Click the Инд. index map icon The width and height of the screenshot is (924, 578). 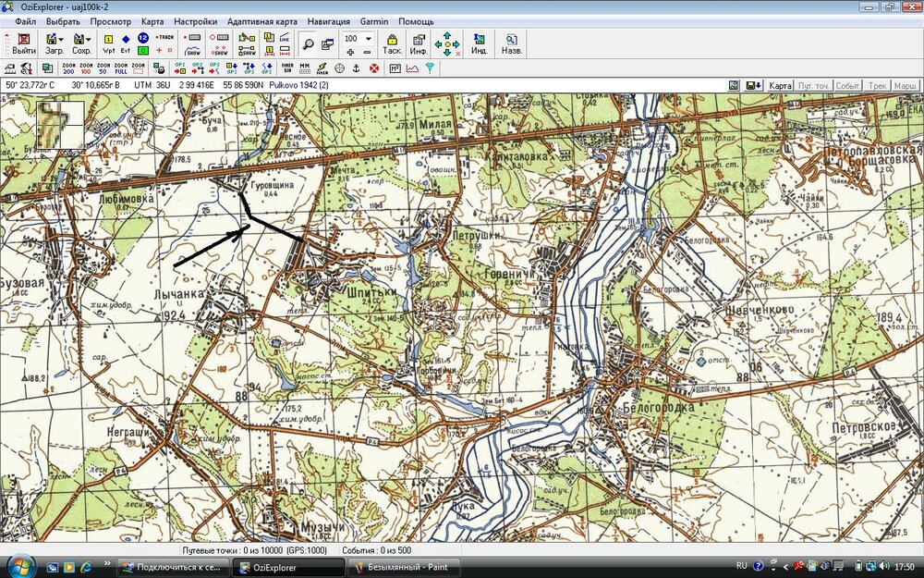(x=480, y=43)
